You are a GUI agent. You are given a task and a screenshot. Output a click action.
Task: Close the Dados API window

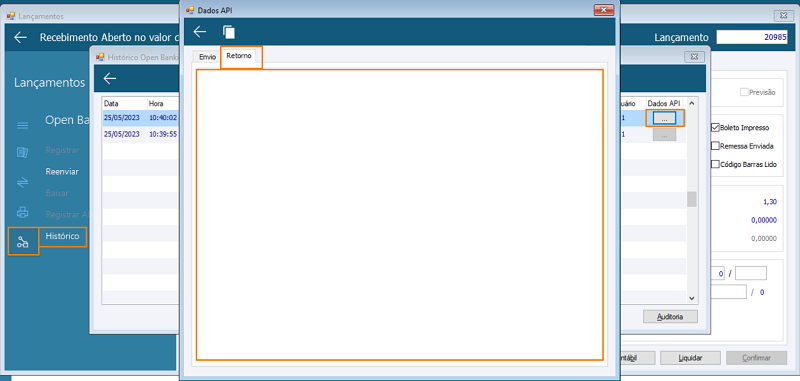(x=604, y=10)
